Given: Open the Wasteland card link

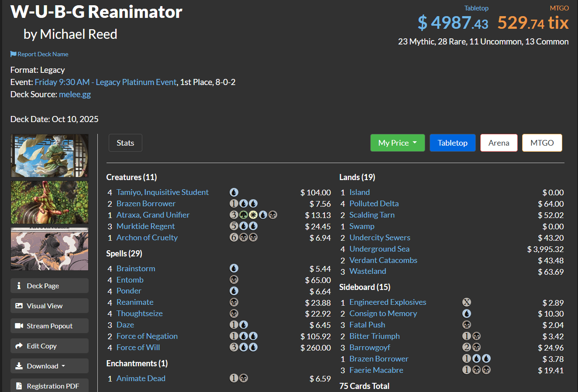Looking at the screenshot, I should pos(368,271).
